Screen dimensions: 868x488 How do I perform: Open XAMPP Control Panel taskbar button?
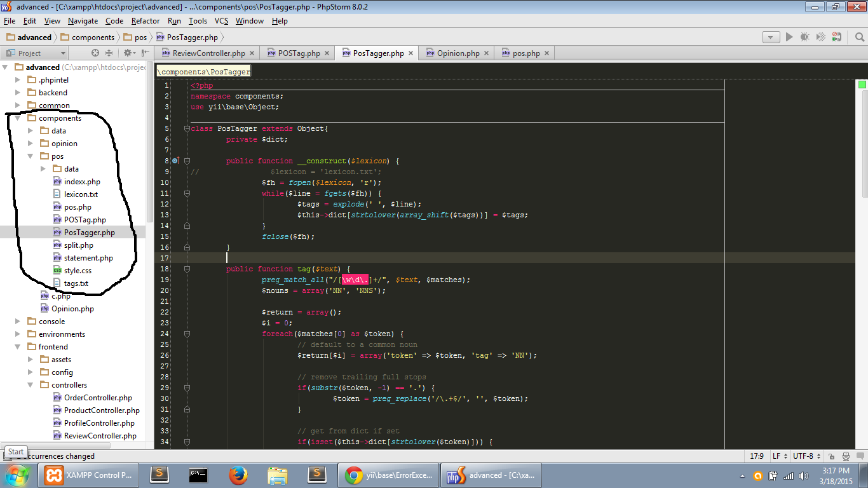point(87,475)
